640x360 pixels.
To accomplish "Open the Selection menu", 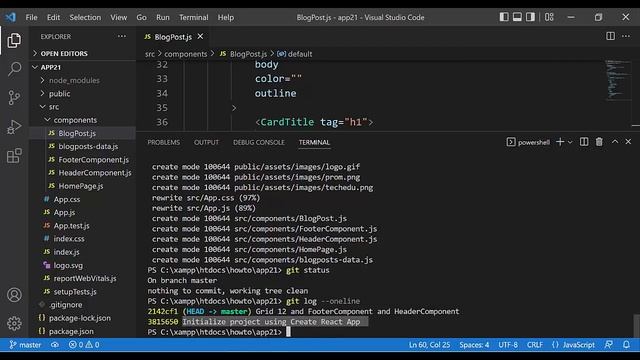I will tap(85, 18).
